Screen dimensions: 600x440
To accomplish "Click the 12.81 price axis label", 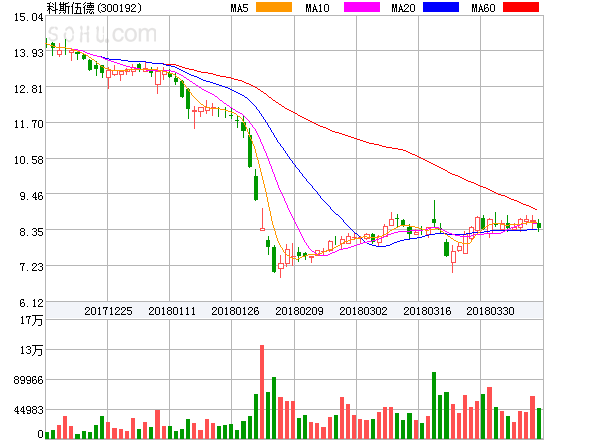I will [x=29, y=89].
